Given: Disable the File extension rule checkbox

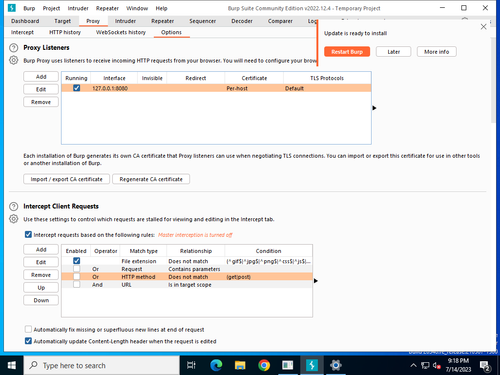Looking at the screenshot, I should 77,261.
